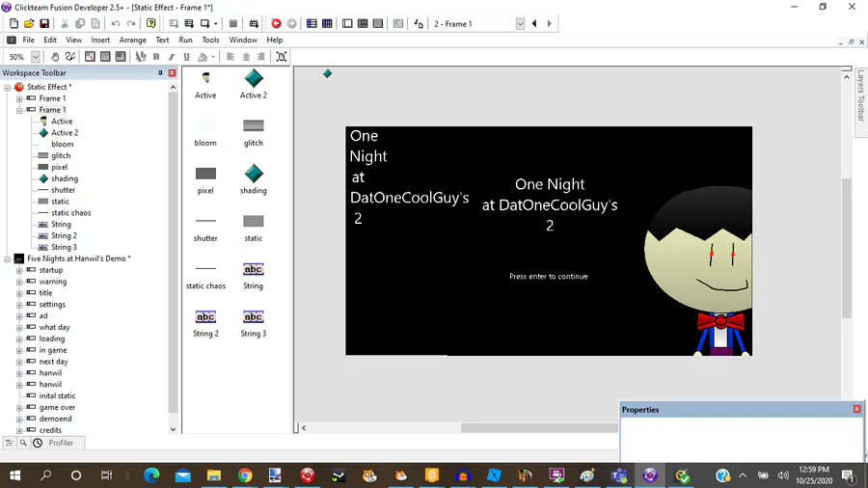Click the grey Forward navigation circle icon

coord(291,24)
